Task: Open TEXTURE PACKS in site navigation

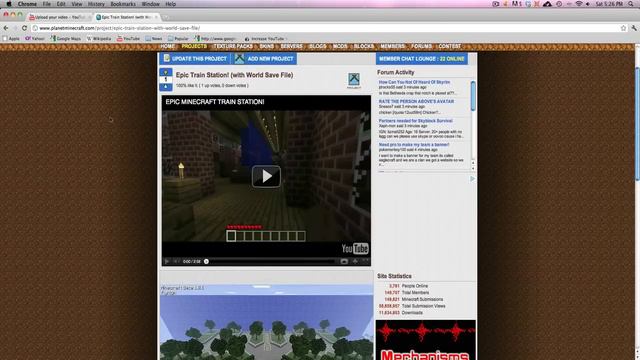Action: [233, 47]
